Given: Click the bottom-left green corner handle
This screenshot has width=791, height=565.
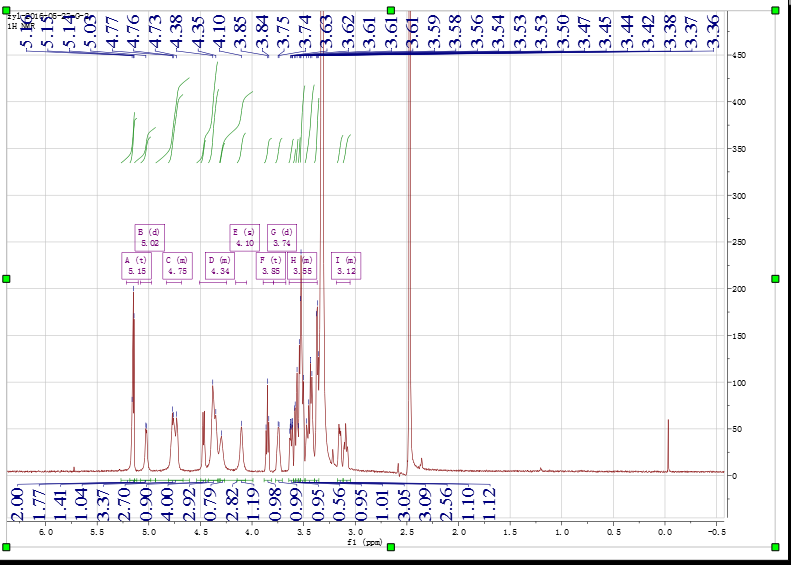Looking at the screenshot, I should click(x=6, y=547).
